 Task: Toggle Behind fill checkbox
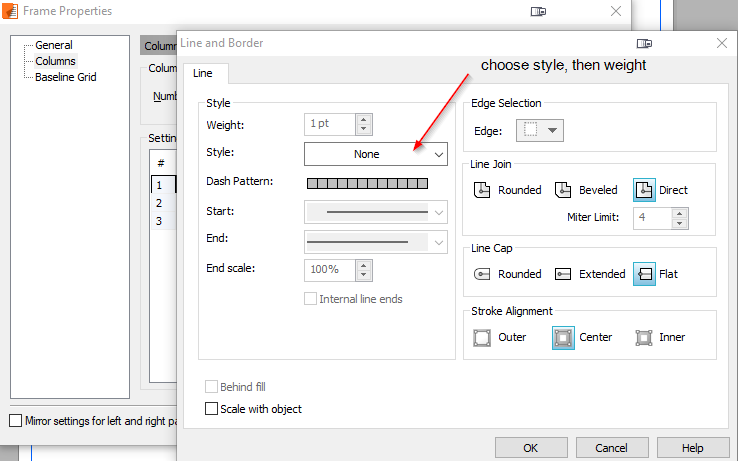point(211,387)
